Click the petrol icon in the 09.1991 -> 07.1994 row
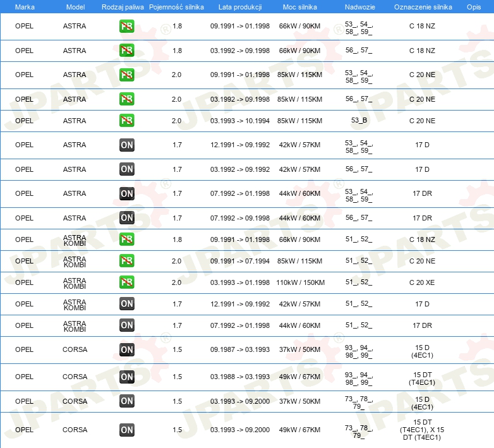 click(126, 261)
